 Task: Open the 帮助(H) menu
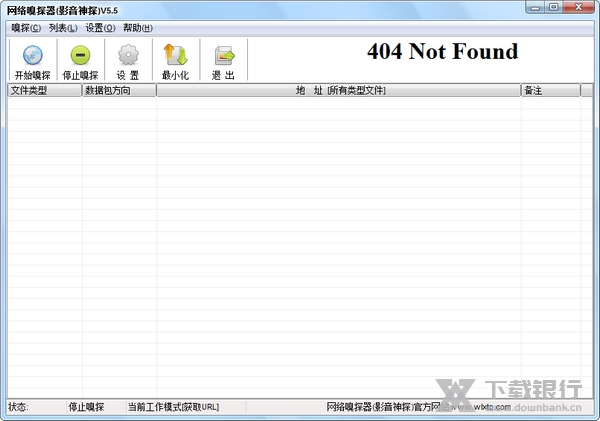pyautogui.click(x=137, y=28)
